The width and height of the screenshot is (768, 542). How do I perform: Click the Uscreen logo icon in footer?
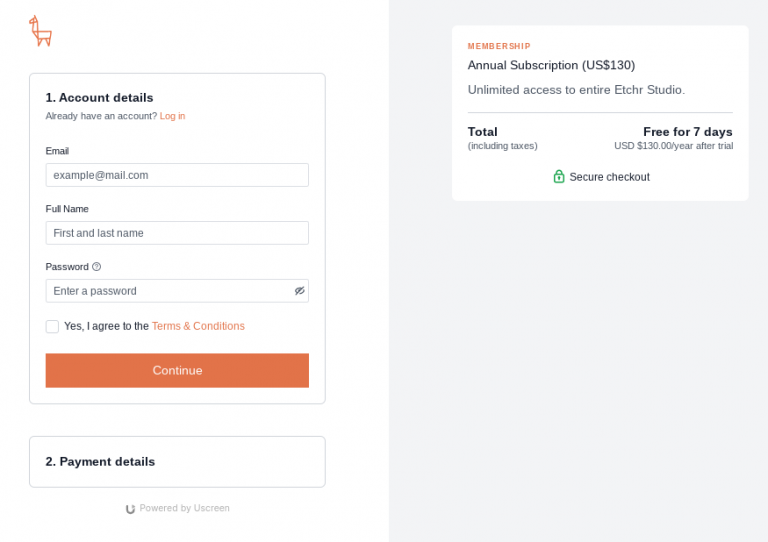click(130, 509)
